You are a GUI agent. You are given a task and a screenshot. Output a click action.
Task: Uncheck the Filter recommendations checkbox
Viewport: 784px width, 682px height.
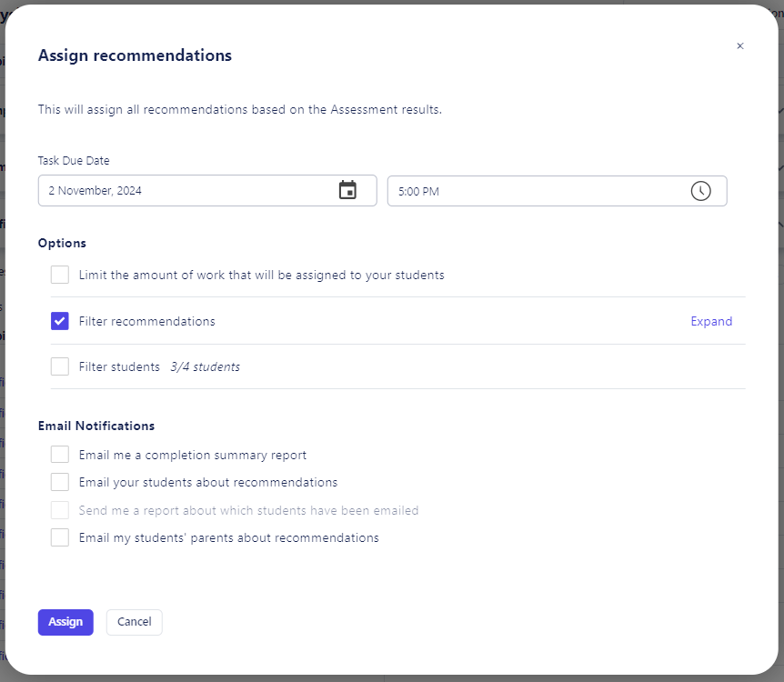[x=60, y=321]
